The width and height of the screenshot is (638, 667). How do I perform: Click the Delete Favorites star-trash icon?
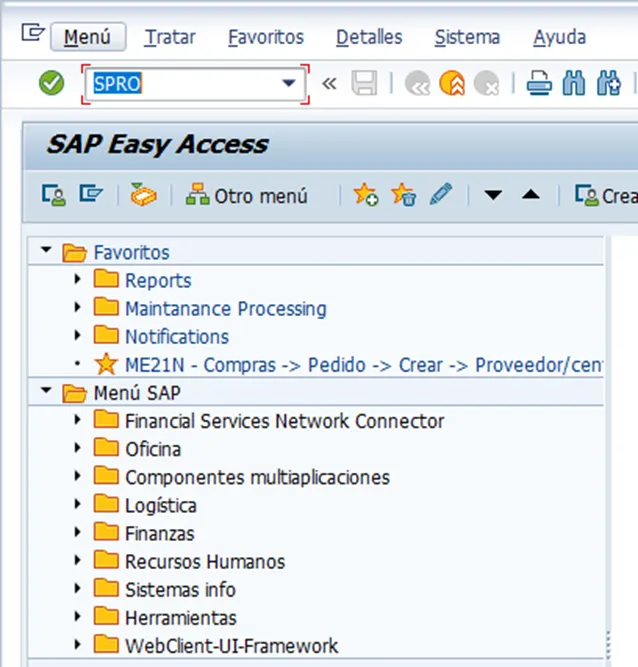point(403,195)
